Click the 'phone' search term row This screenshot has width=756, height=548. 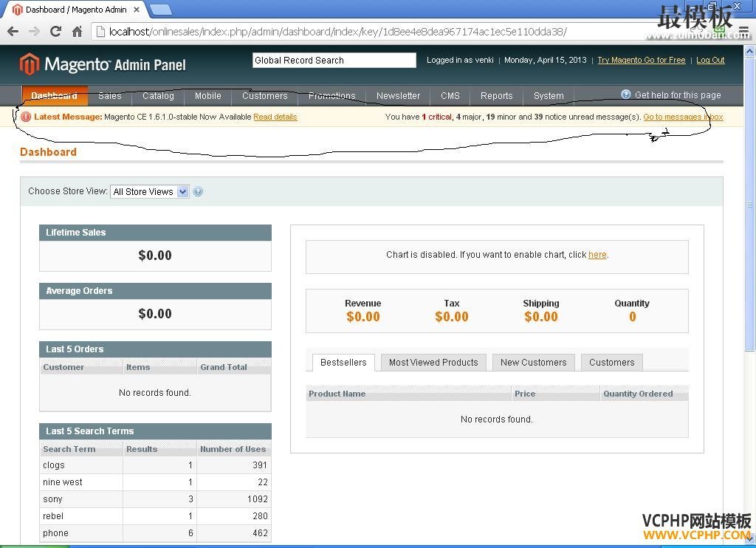coord(155,533)
